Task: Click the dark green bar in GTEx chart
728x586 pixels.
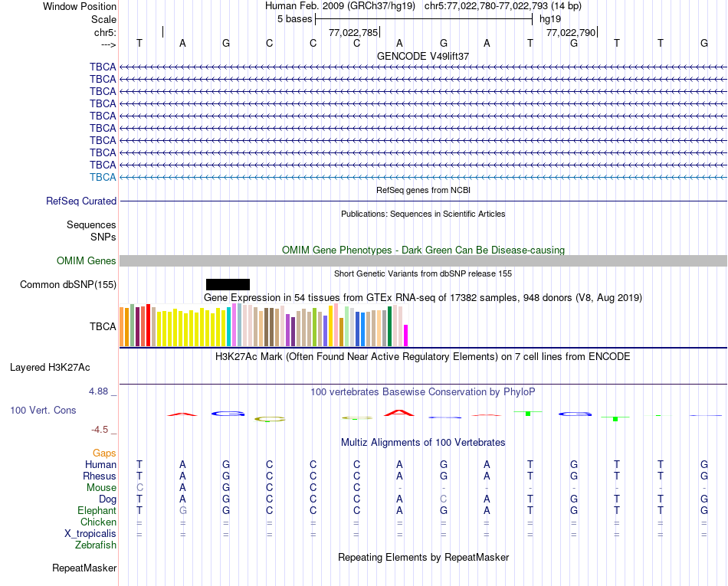Action: click(x=389, y=326)
